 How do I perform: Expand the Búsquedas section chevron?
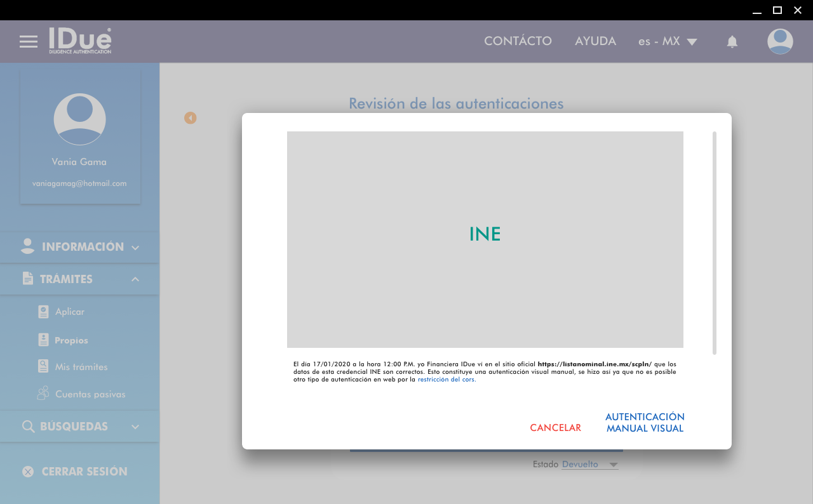135,427
